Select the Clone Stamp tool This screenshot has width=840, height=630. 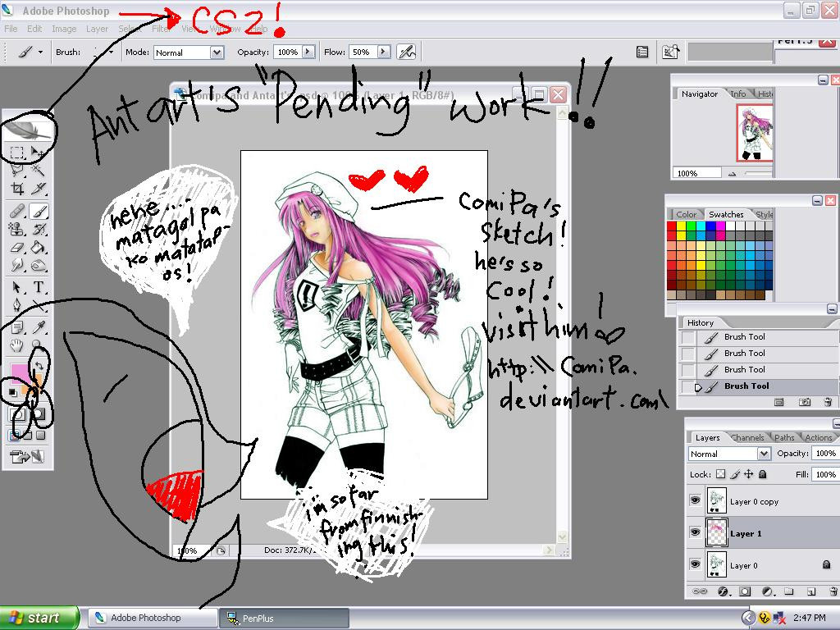click(x=17, y=230)
